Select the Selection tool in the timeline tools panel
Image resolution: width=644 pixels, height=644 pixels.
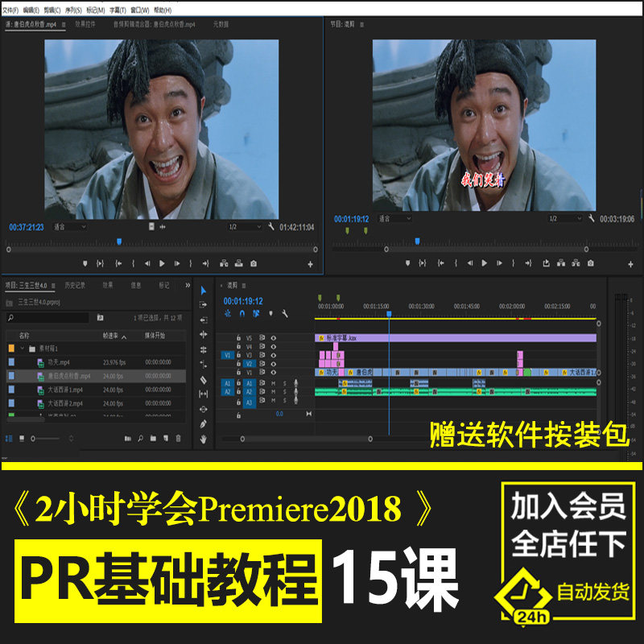(x=204, y=291)
